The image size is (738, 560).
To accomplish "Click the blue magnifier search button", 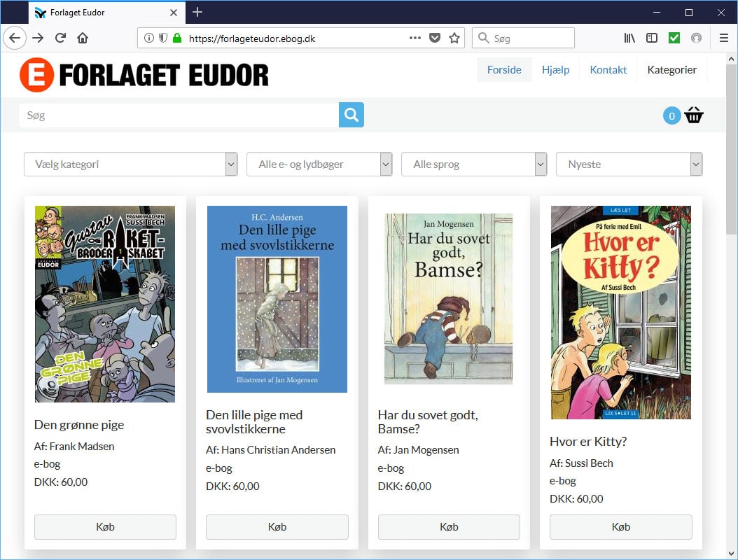I will point(351,115).
